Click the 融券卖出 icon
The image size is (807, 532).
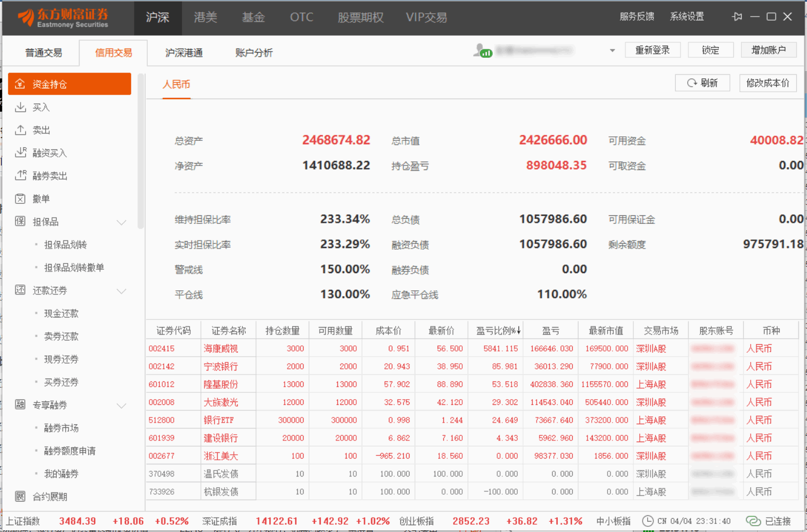(21, 175)
